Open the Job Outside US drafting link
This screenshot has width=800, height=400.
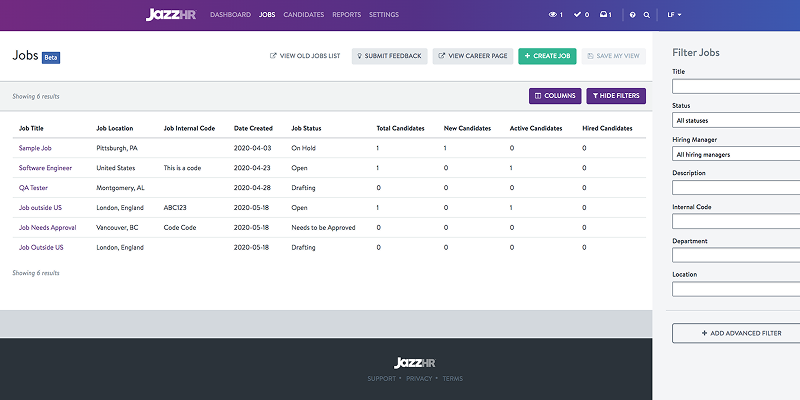pyautogui.click(x=41, y=247)
